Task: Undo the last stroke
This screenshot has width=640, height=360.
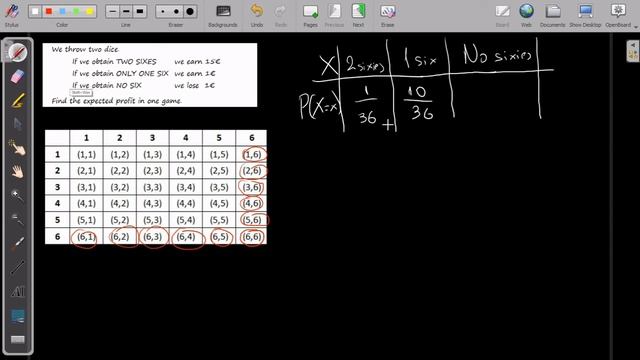Action: 257,15
